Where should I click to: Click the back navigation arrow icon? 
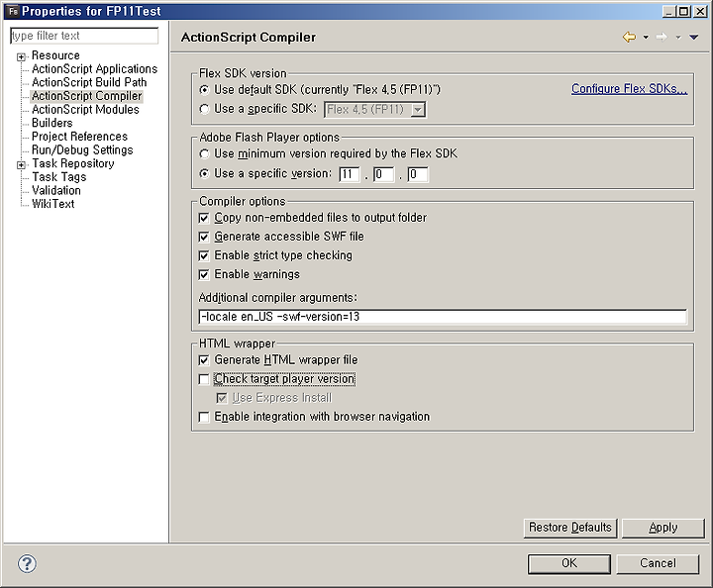630,38
